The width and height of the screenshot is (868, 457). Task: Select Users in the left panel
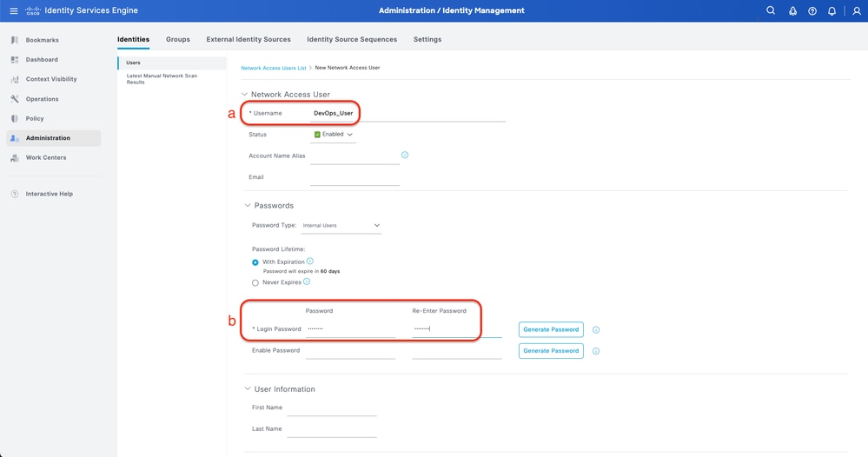click(172, 63)
